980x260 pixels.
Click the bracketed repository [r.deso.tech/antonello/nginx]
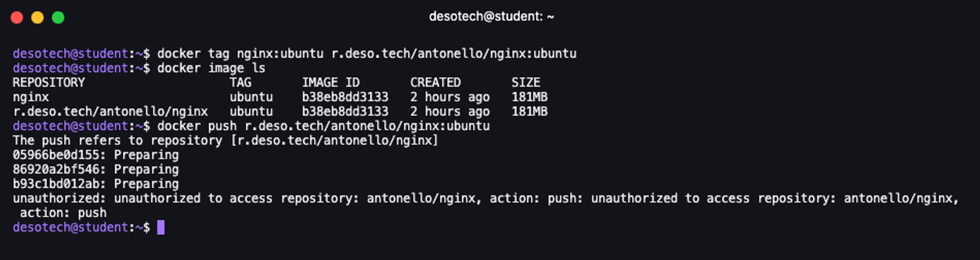(x=334, y=141)
